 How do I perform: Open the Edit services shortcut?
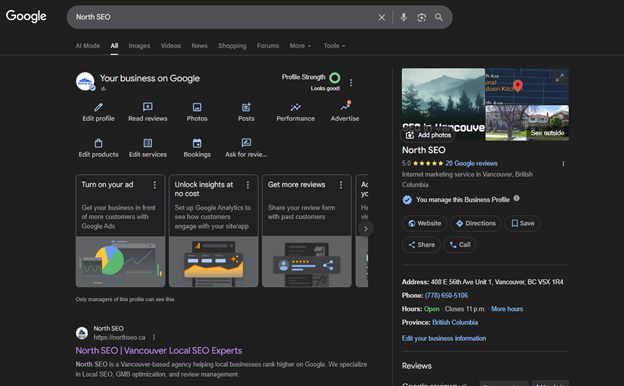click(x=148, y=148)
